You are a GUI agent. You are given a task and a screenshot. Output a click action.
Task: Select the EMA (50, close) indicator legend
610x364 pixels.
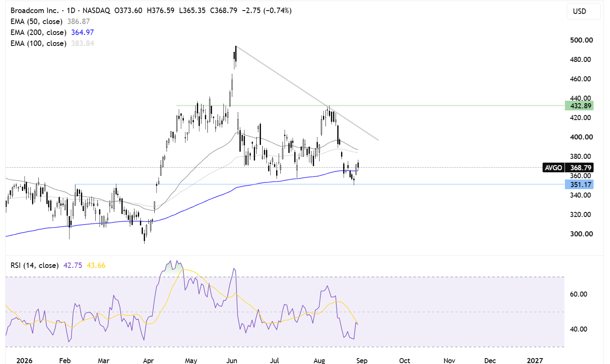(x=36, y=21)
